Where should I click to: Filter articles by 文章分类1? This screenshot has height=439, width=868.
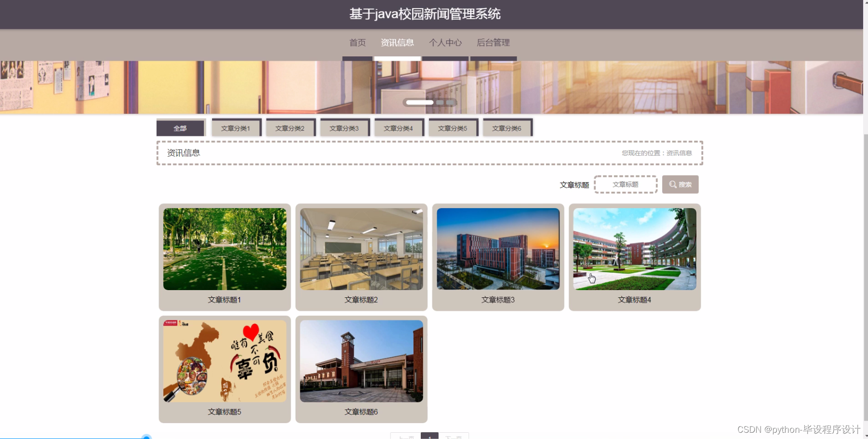click(236, 128)
